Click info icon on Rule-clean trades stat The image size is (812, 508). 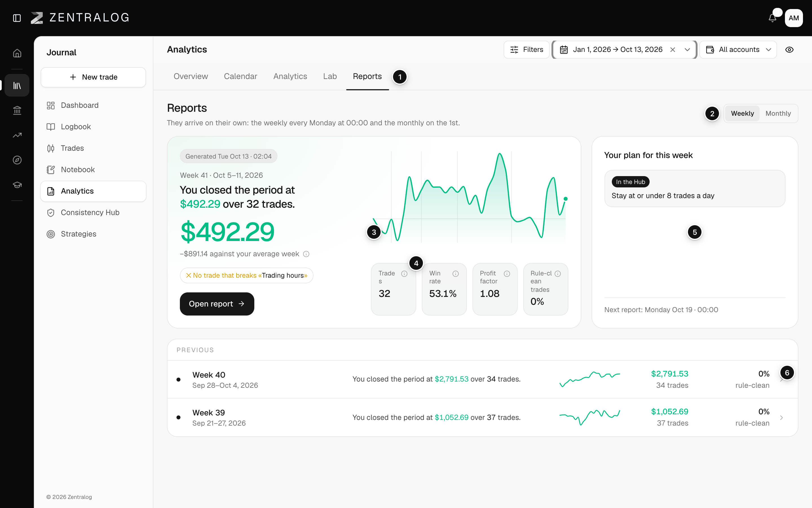[x=558, y=274]
